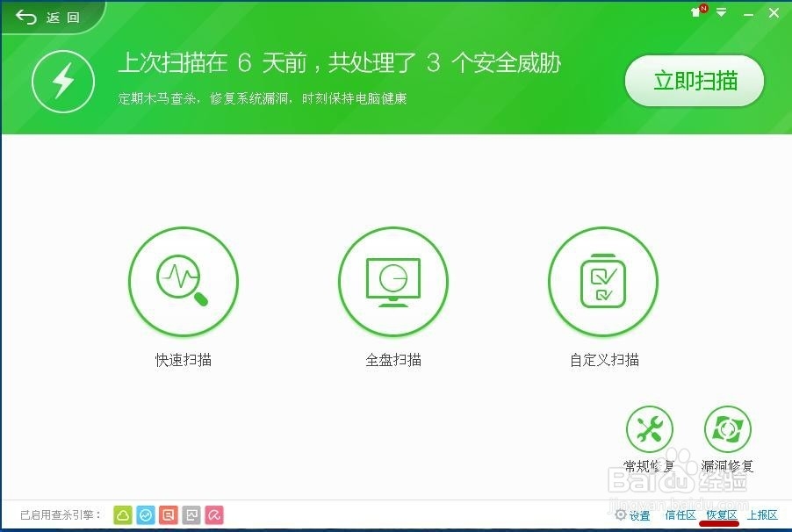Close the antivirus window

tap(774, 13)
